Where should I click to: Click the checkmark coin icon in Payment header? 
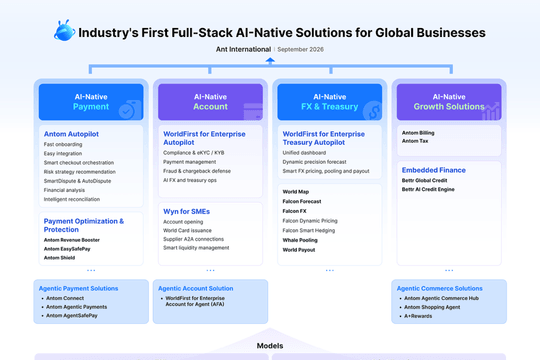(x=129, y=110)
